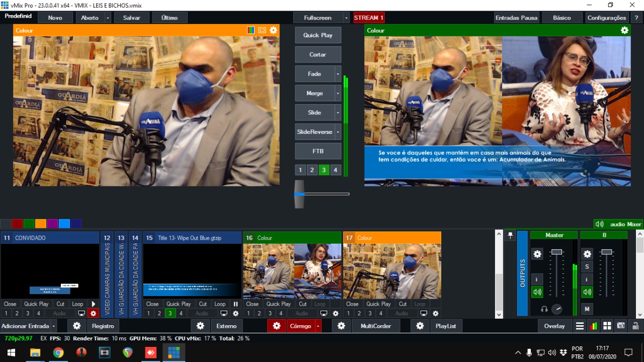Image resolution: width=644 pixels, height=362 pixels.
Task: Open the Adicionar Entrada dropdown arrow
Action: 54,326
